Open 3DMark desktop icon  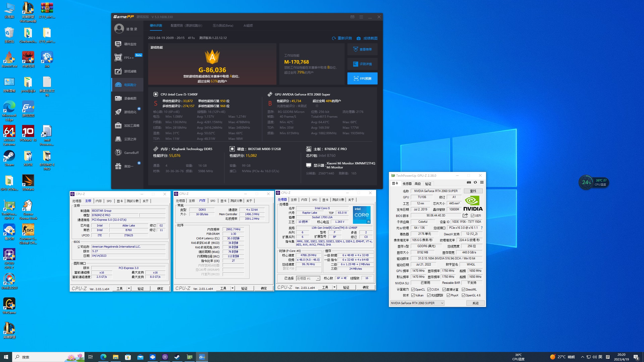[28, 183]
